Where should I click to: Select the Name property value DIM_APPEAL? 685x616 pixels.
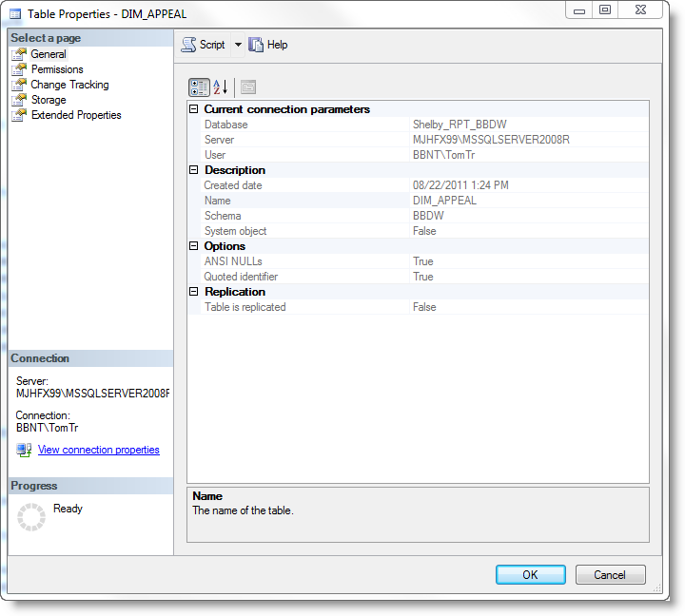(x=444, y=201)
